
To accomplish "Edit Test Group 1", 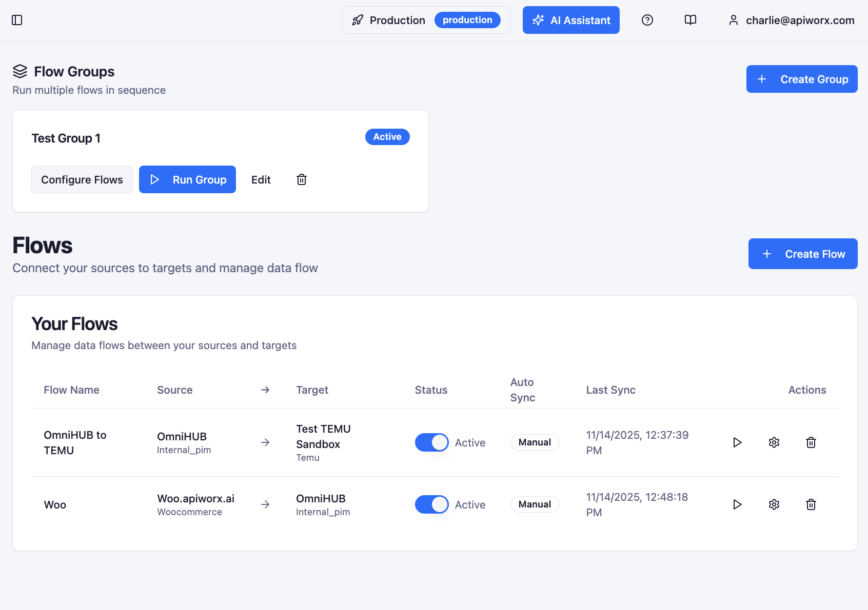I will [261, 179].
